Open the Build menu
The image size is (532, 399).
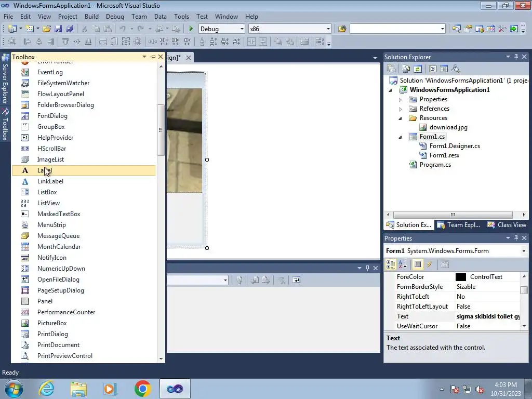point(91,16)
